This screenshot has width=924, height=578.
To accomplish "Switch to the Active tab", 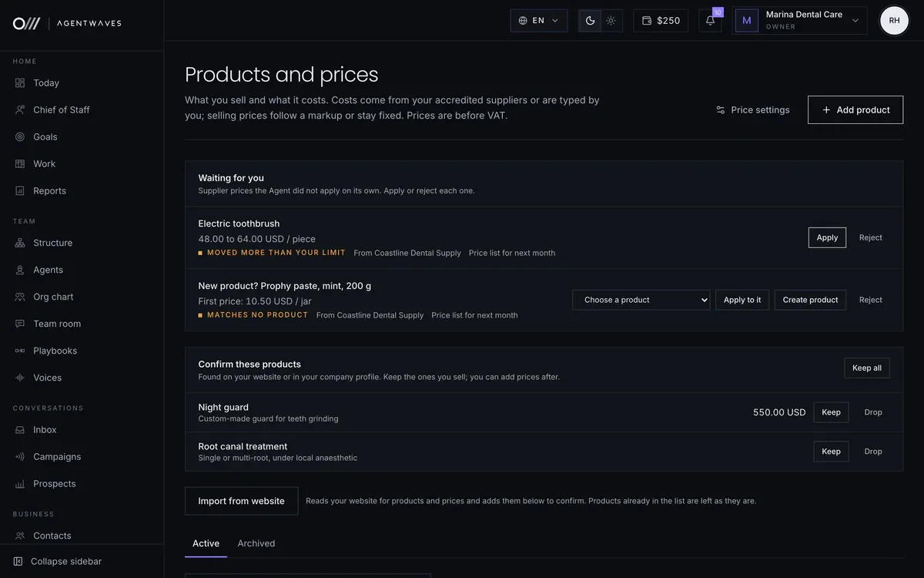I will (x=206, y=543).
